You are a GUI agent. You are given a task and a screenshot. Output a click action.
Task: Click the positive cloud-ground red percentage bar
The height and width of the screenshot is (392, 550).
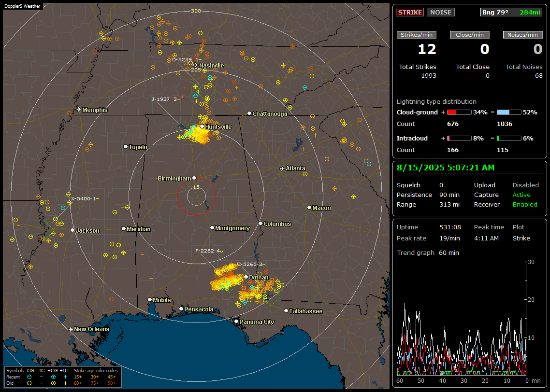coord(459,112)
